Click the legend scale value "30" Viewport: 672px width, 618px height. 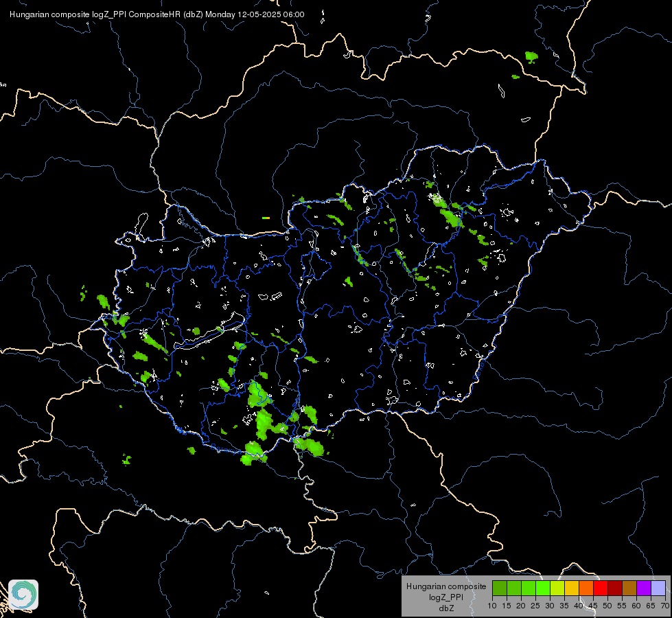pos(550,606)
